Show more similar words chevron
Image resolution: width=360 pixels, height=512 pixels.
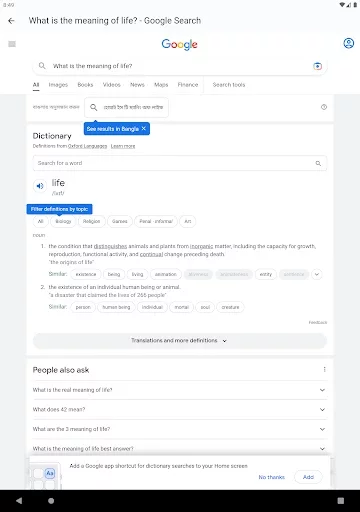317,274
